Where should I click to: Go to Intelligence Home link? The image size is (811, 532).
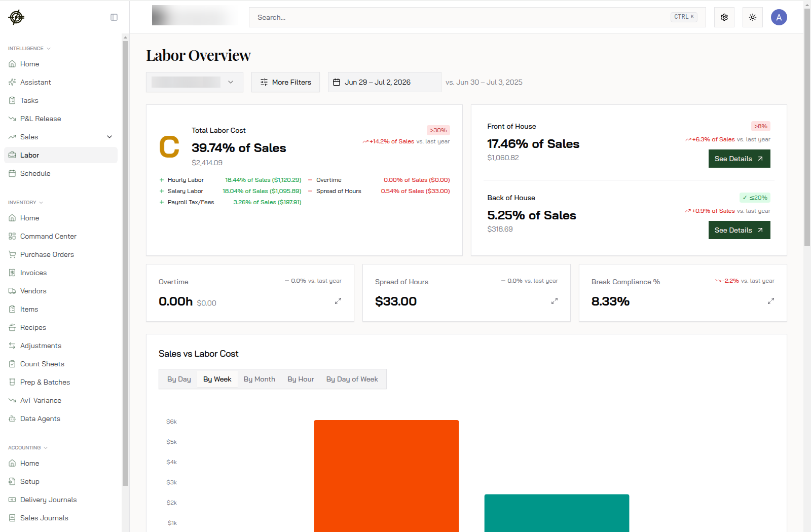(x=61, y=64)
